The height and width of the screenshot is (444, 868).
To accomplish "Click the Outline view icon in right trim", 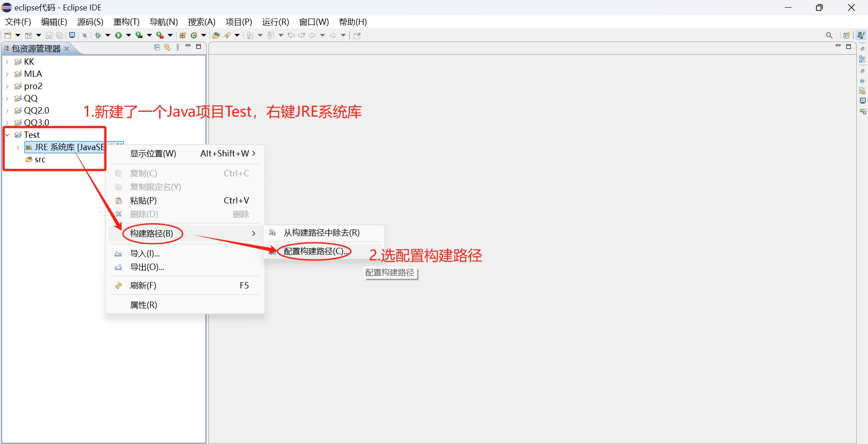I will point(862,59).
